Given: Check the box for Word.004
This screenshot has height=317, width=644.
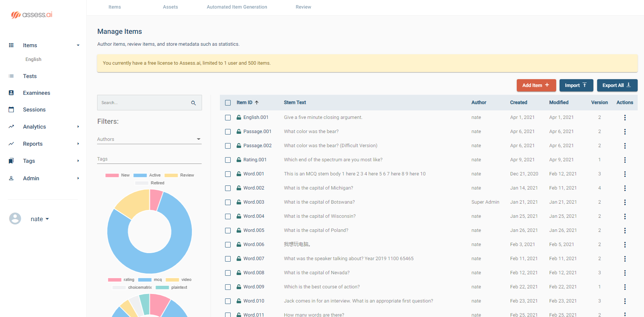Looking at the screenshot, I should point(228,216).
